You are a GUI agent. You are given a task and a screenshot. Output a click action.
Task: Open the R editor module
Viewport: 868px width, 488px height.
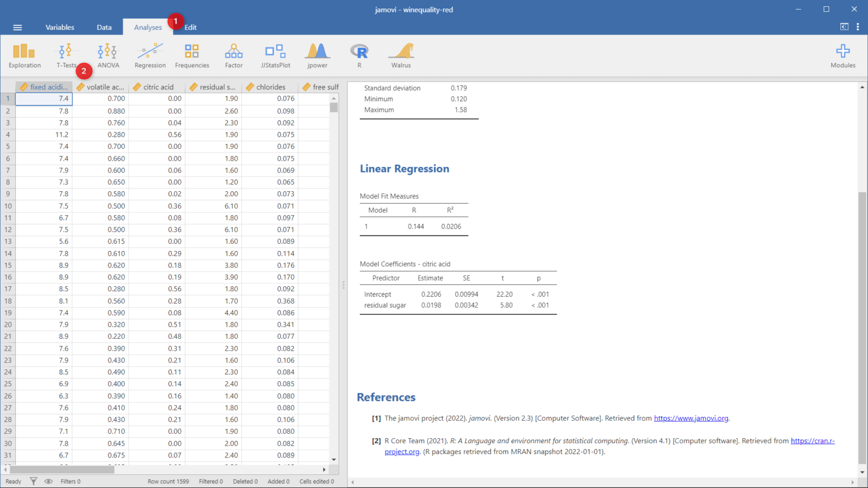click(359, 56)
